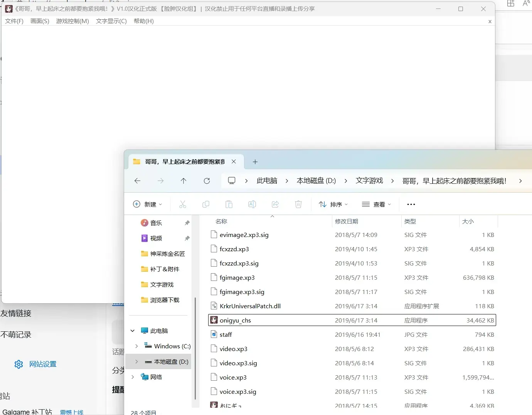Click the Copy icon in toolbar
The height and width of the screenshot is (415, 532).
(206, 204)
